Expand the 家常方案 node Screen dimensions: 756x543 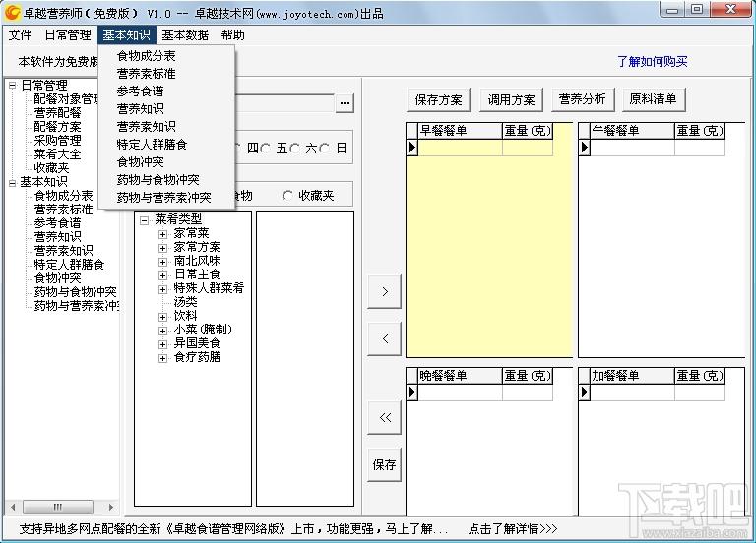[x=163, y=248]
